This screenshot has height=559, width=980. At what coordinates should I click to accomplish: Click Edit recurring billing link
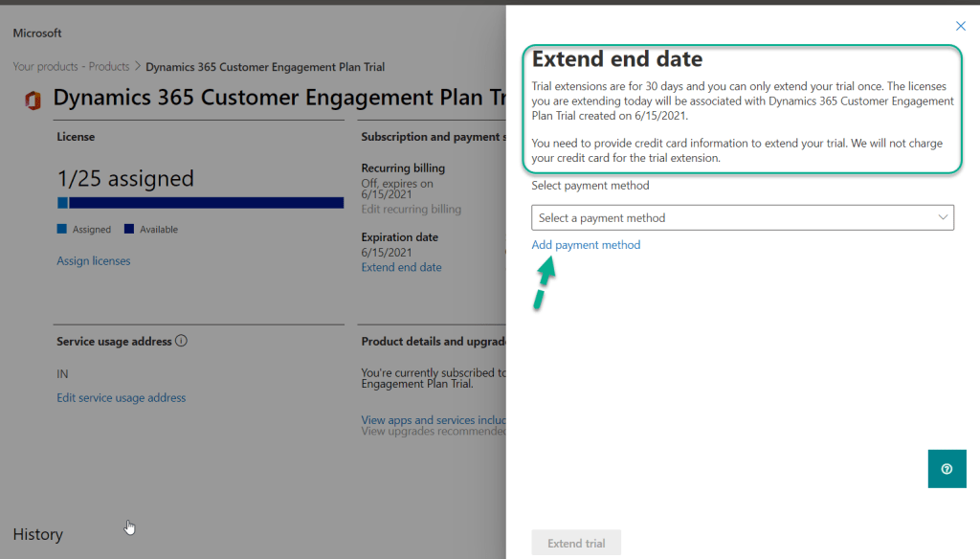(412, 209)
